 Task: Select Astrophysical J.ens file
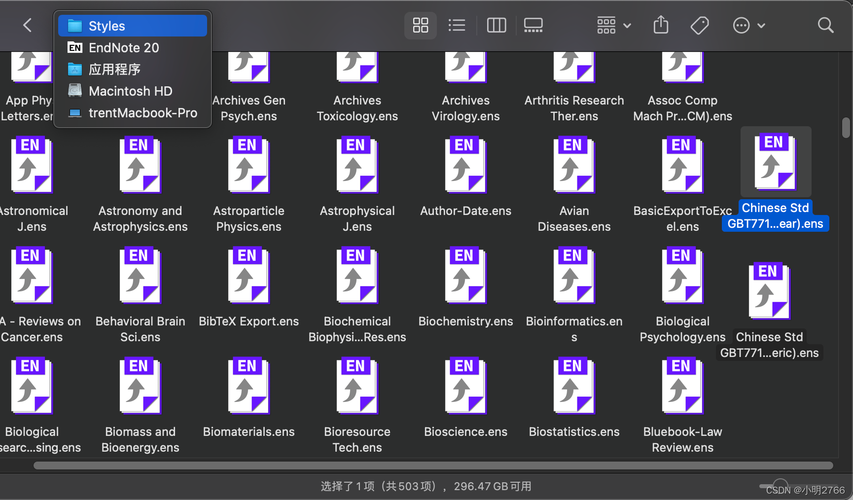tap(357, 185)
